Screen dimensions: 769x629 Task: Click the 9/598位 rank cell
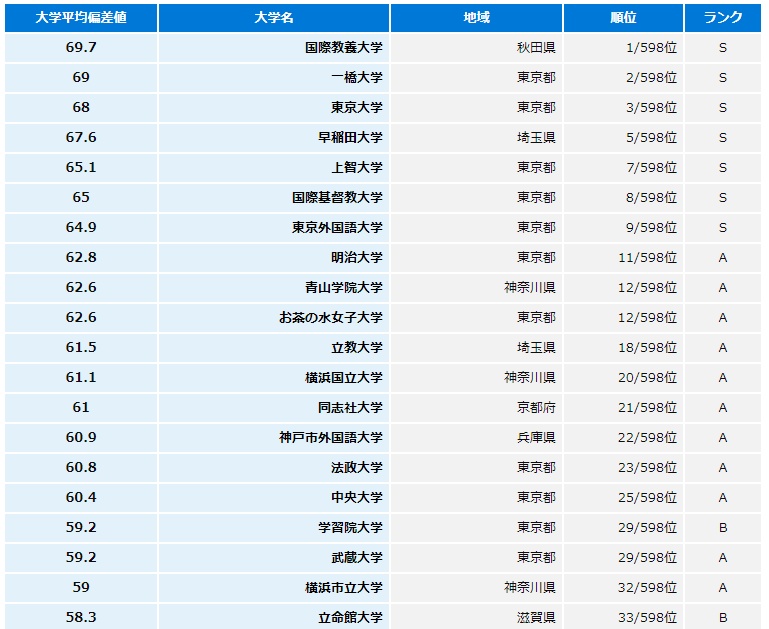(x=623, y=227)
